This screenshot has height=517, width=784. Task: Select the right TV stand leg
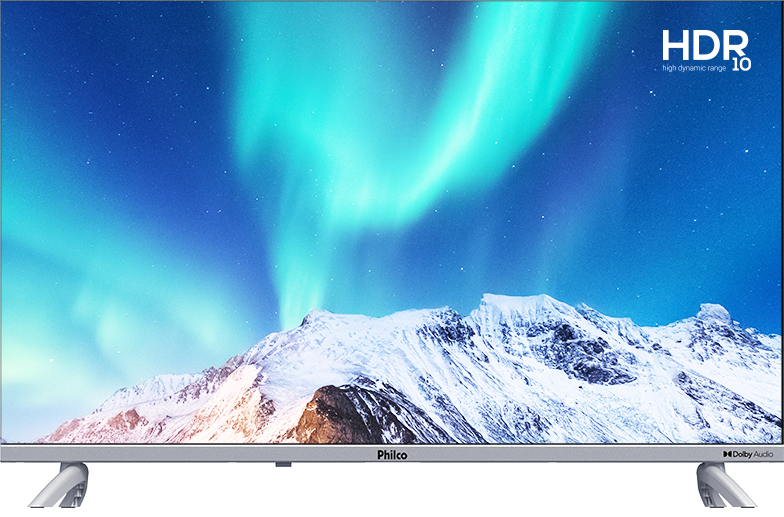click(725, 488)
